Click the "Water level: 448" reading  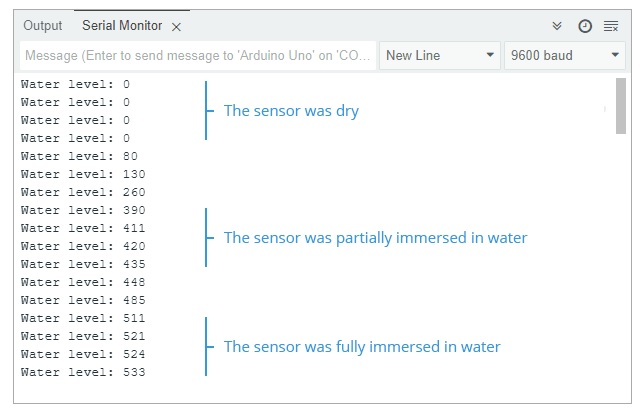tap(83, 282)
